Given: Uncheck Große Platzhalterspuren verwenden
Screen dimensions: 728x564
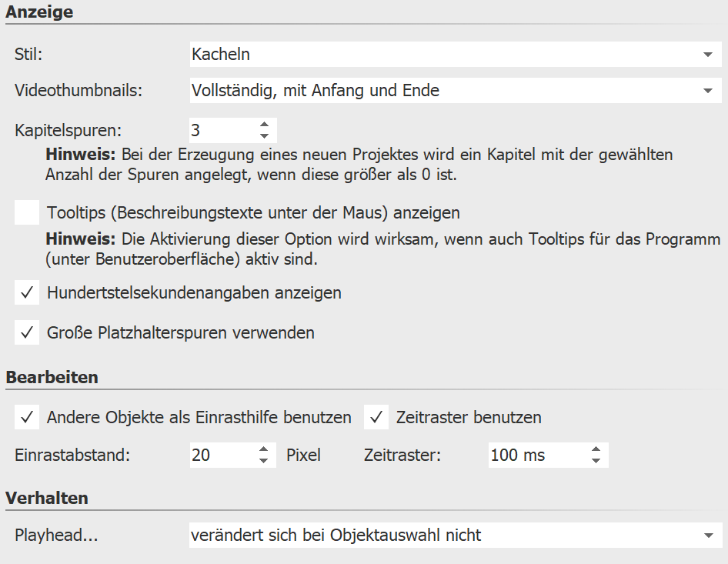Looking at the screenshot, I should click(26, 332).
